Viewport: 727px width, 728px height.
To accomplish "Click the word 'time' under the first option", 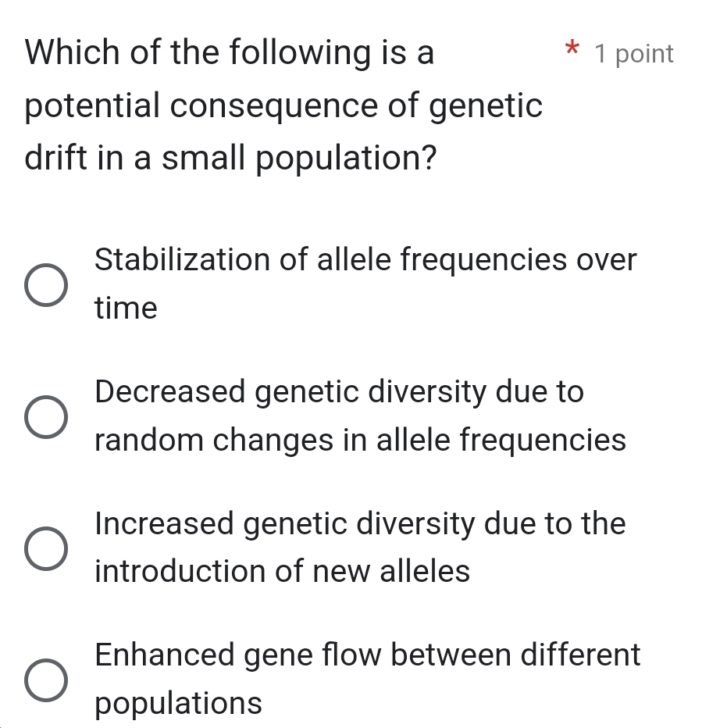I will pos(125,308).
